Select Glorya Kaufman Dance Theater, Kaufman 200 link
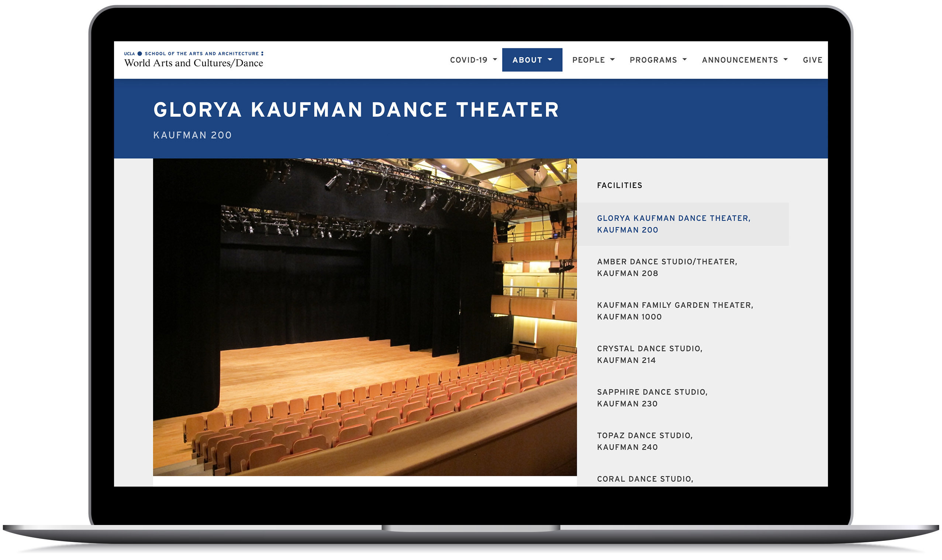Image resolution: width=942 pixels, height=560 pixels. coord(683,224)
